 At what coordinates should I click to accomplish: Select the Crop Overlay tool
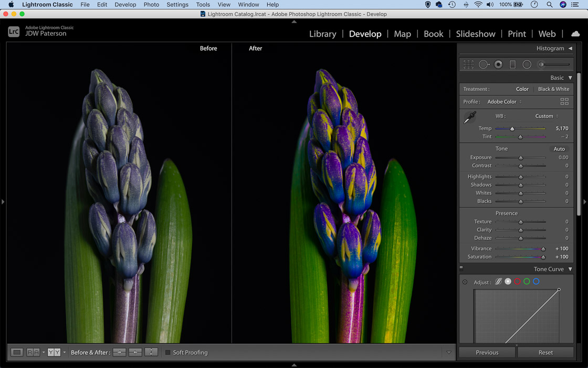(x=468, y=64)
